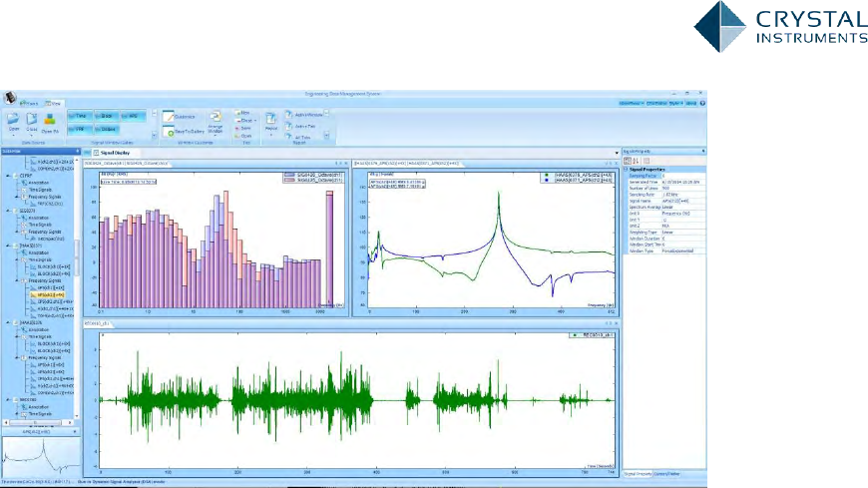The height and width of the screenshot is (488, 868).
Task: Click the REC0013_ch1 time plot title tab
Action: tap(98, 323)
